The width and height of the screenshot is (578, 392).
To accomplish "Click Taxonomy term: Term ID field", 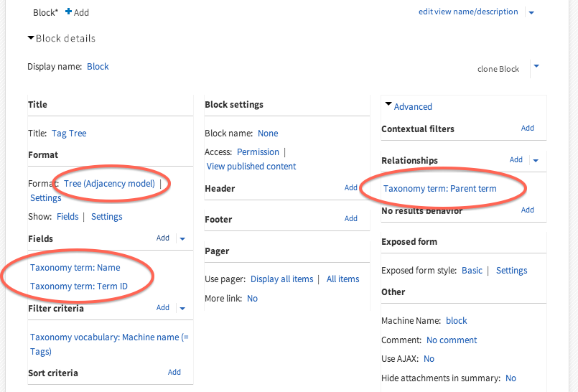I will click(x=79, y=286).
